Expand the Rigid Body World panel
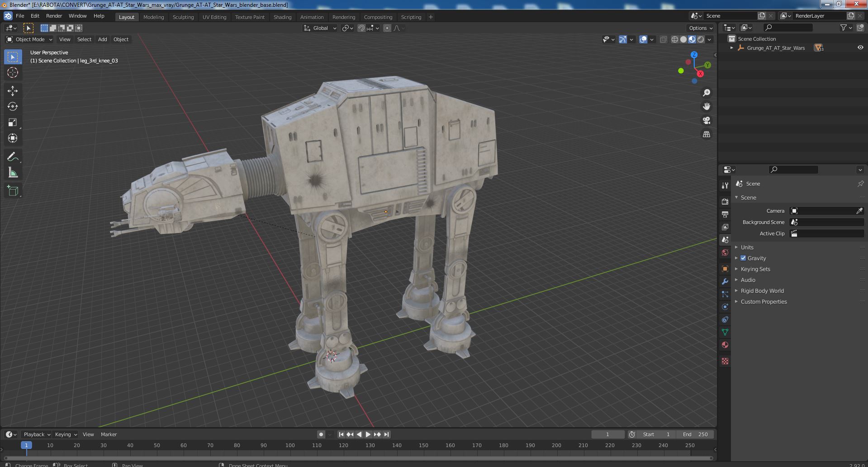 pyautogui.click(x=762, y=291)
